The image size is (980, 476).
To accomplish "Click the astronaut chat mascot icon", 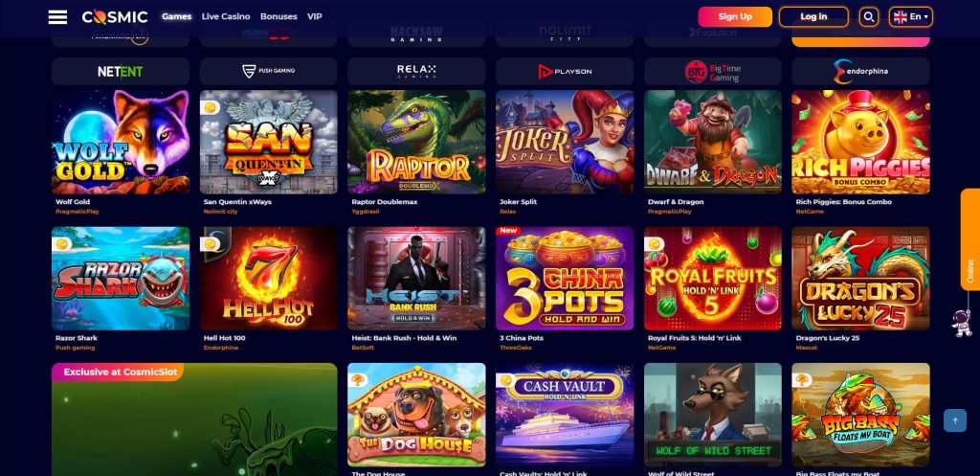I will pyautogui.click(x=960, y=322).
